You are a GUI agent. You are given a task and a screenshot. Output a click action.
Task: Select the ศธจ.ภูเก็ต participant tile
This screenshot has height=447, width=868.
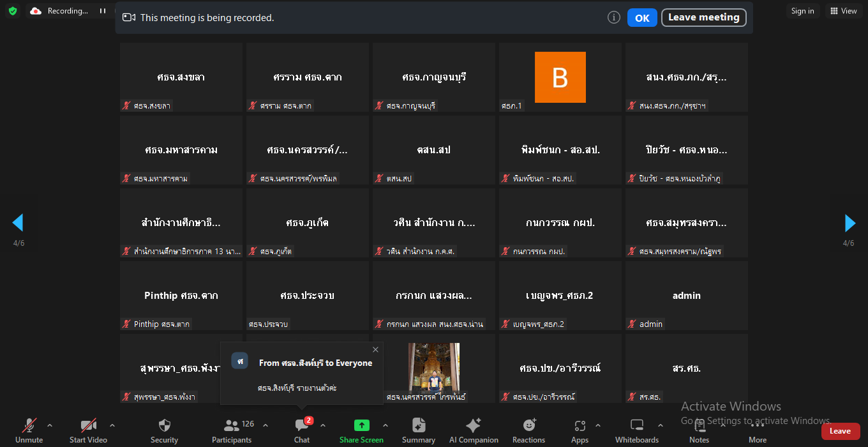coord(308,223)
